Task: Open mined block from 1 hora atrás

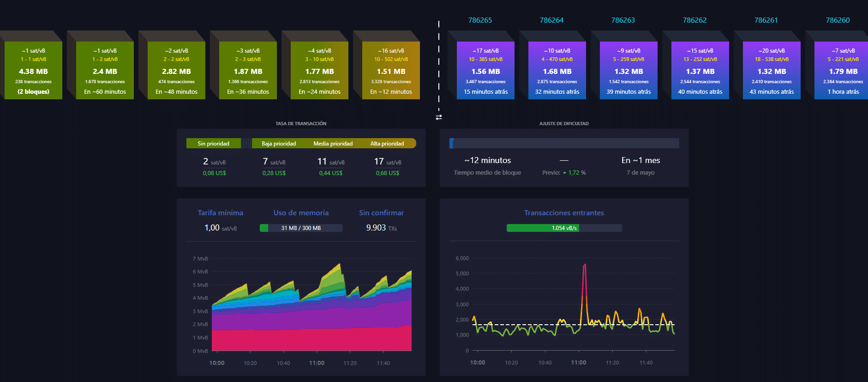Action: point(841,70)
